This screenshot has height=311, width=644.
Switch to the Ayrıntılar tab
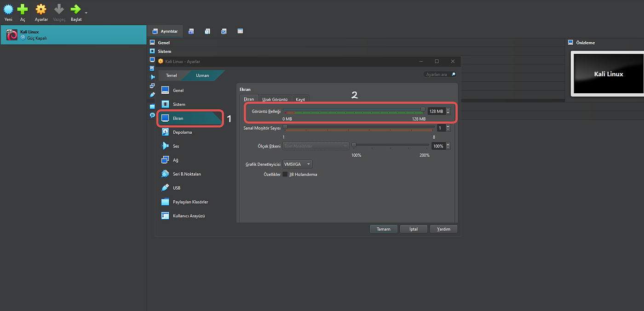coord(165,31)
